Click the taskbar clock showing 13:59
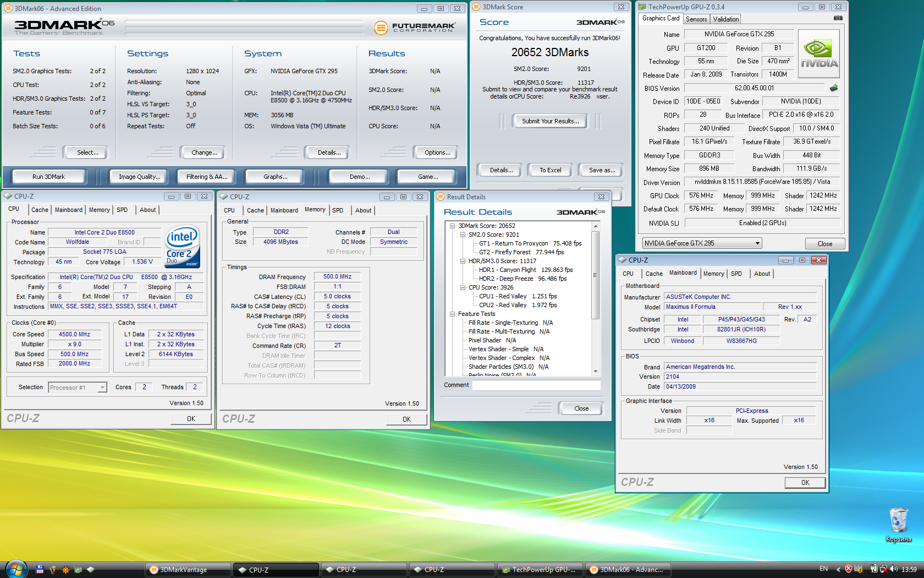Image resolution: width=924 pixels, height=578 pixels. [909, 569]
